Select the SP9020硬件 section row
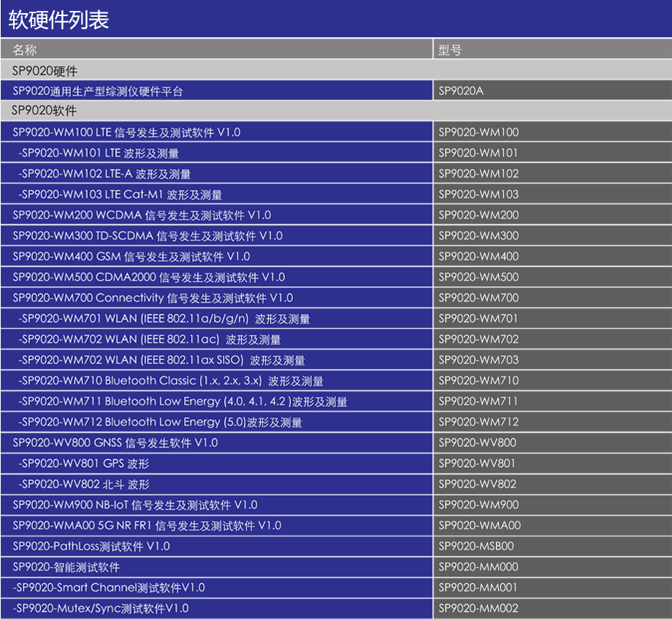The height and width of the screenshot is (619, 672). pos(336,70)
